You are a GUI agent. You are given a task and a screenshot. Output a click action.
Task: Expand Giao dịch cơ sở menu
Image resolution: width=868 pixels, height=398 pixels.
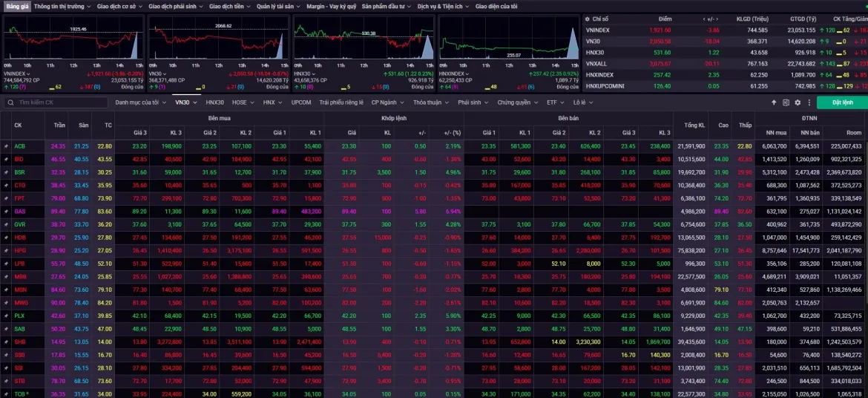[x=120, y=7]
